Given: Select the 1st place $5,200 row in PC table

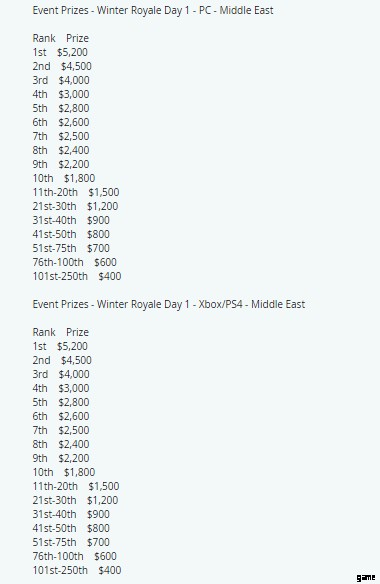Looking at the screenshot, I should pos(60,53).
